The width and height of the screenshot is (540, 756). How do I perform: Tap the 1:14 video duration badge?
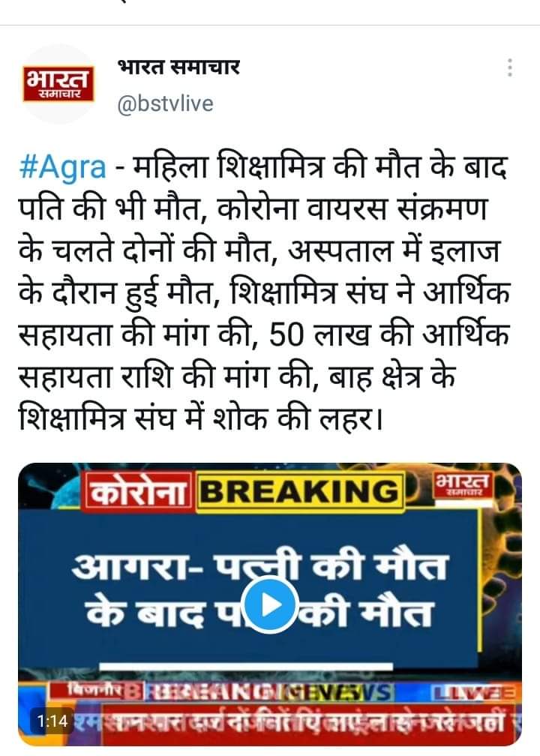point(52,721)
